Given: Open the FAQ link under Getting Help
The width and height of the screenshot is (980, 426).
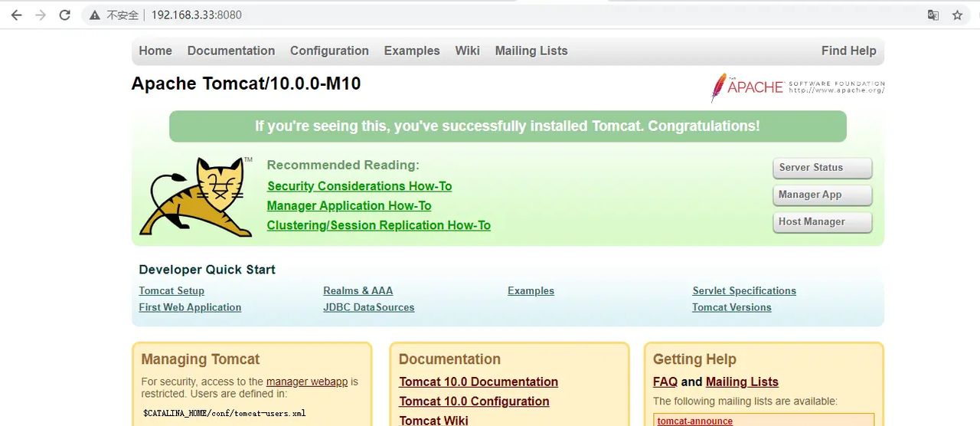Looking at the screenshot, I should (665, 382).
